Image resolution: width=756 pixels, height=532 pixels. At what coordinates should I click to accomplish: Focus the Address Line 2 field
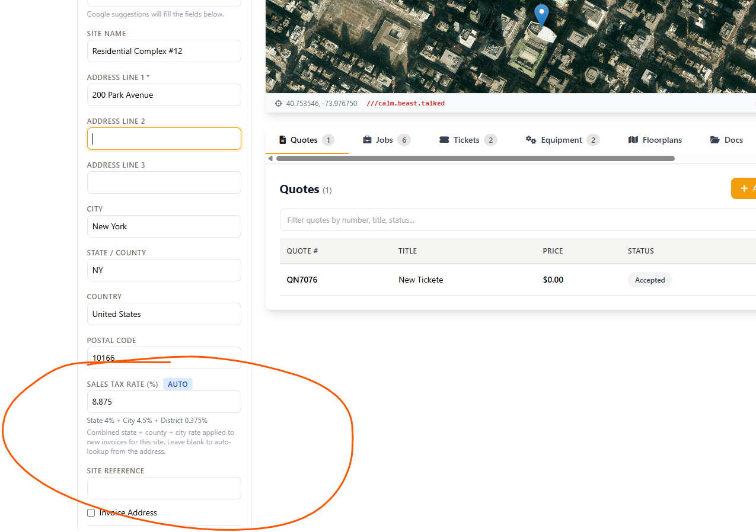[164, 139]
